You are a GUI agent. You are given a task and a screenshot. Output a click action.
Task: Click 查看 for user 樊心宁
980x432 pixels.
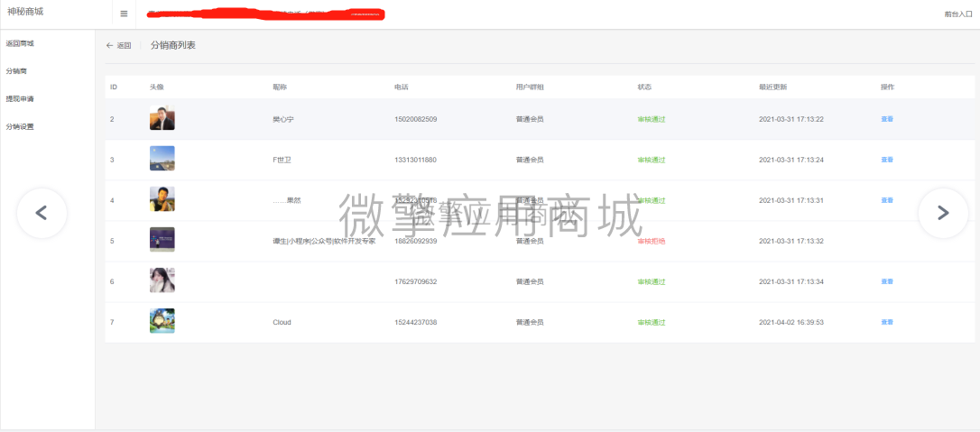coord(887,119)
